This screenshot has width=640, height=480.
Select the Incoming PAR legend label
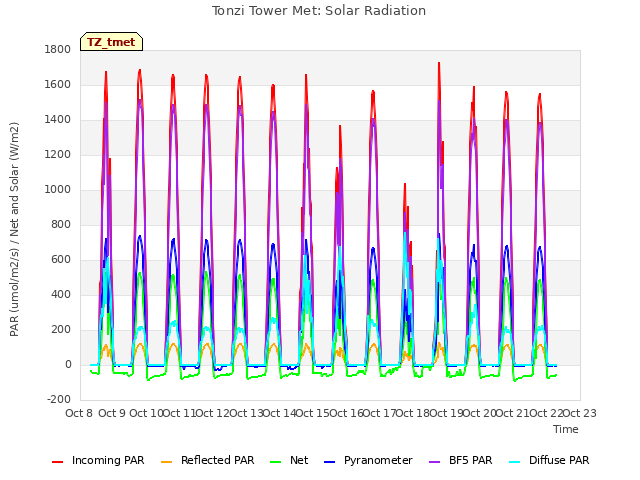(x=108, y=460)
